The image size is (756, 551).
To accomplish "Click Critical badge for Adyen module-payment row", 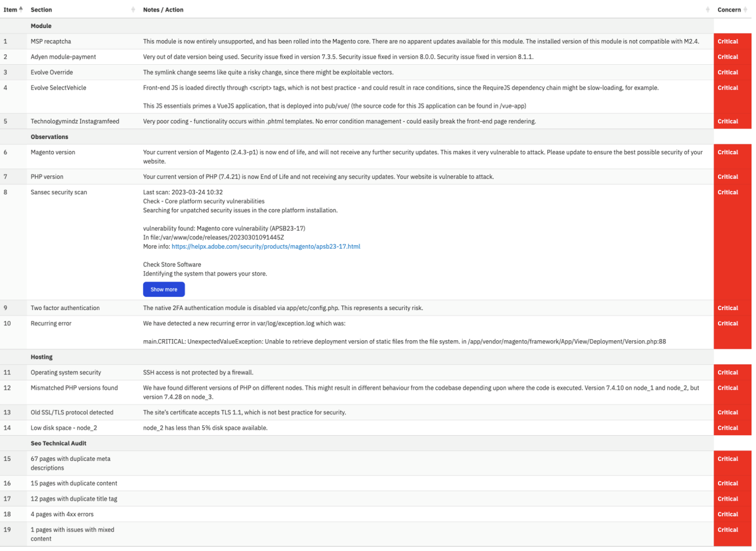I will point(732,57).
